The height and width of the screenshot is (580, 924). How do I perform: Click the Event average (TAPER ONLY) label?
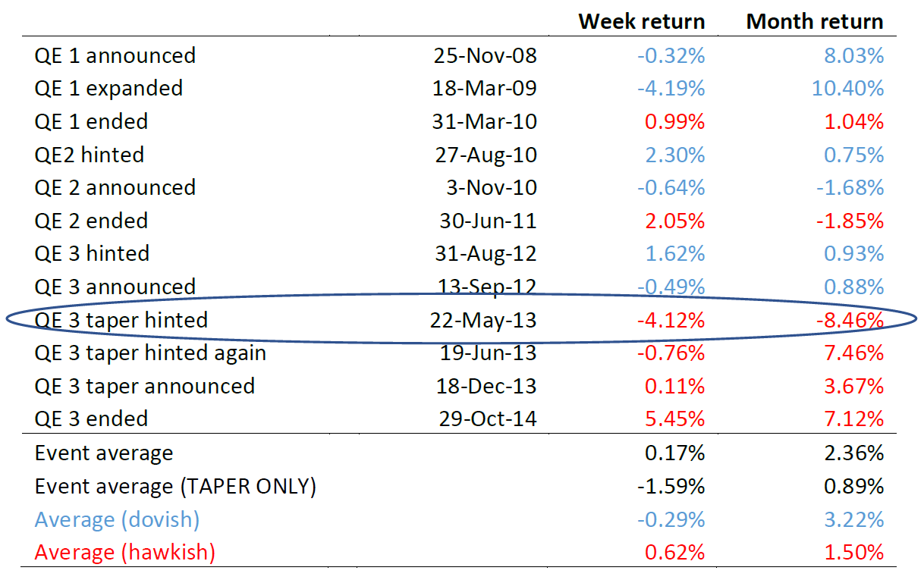point(175,486)
